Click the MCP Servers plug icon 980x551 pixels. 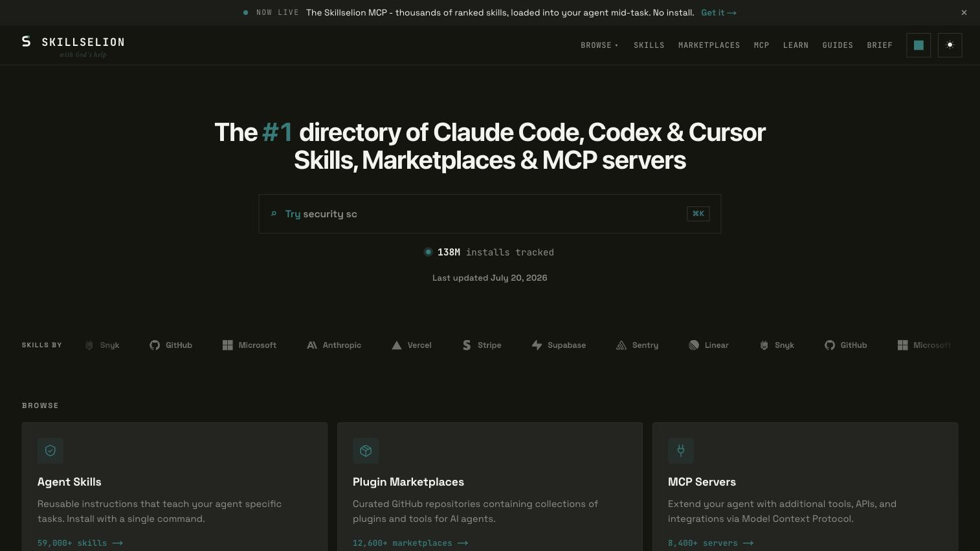tap(681, 451)
